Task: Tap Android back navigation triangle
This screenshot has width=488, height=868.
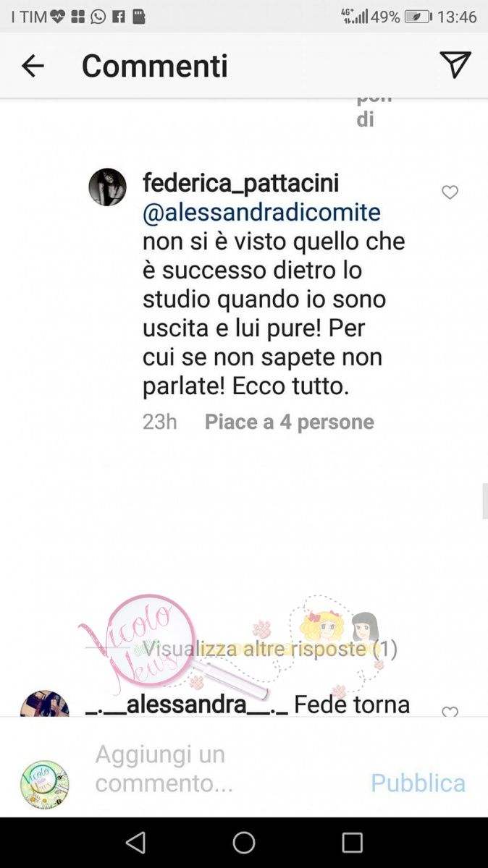Action: (135, 843)
